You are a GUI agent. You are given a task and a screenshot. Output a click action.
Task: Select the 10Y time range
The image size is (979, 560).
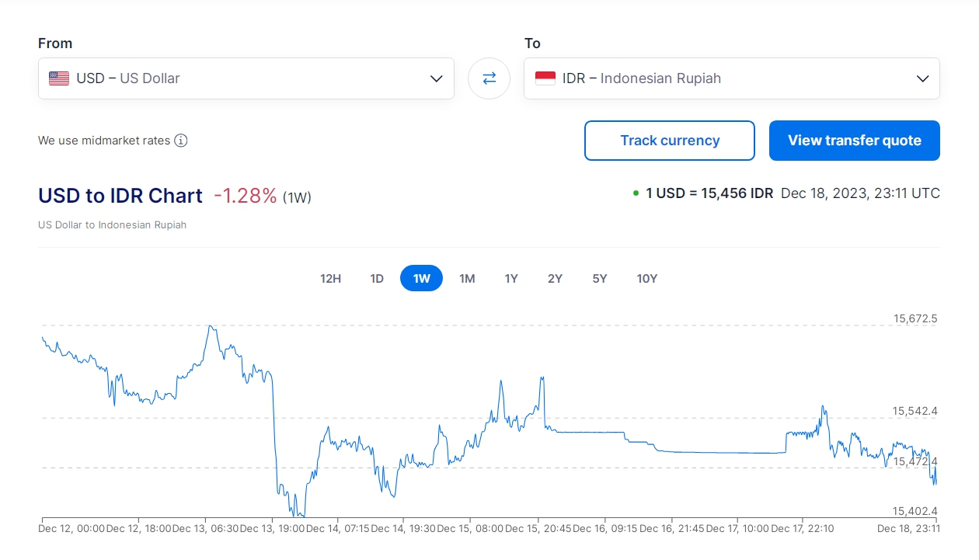(647, 279)
